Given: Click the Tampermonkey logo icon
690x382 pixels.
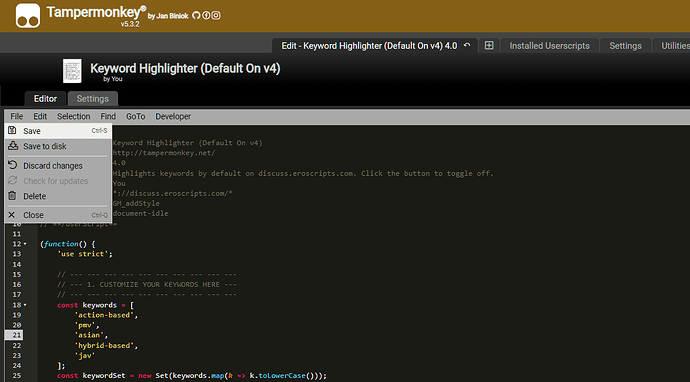Looking at the screenshot, I should pyautogui.click(x=28, y=16).
